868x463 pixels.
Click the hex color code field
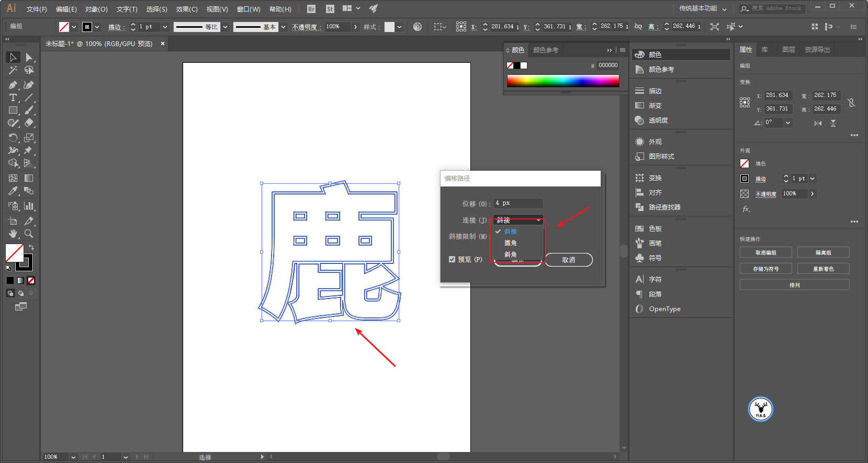click(608, 65)
